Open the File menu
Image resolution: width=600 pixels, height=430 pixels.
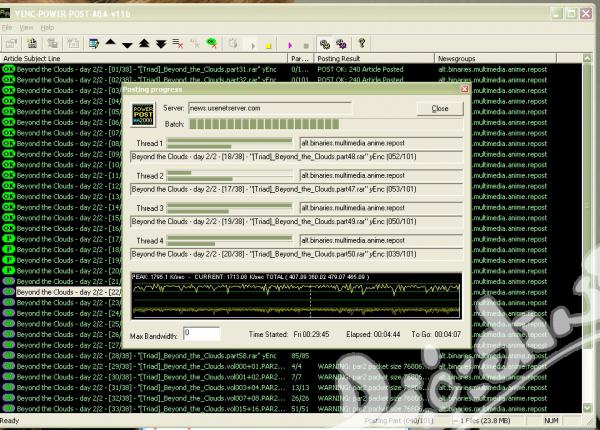7,28
